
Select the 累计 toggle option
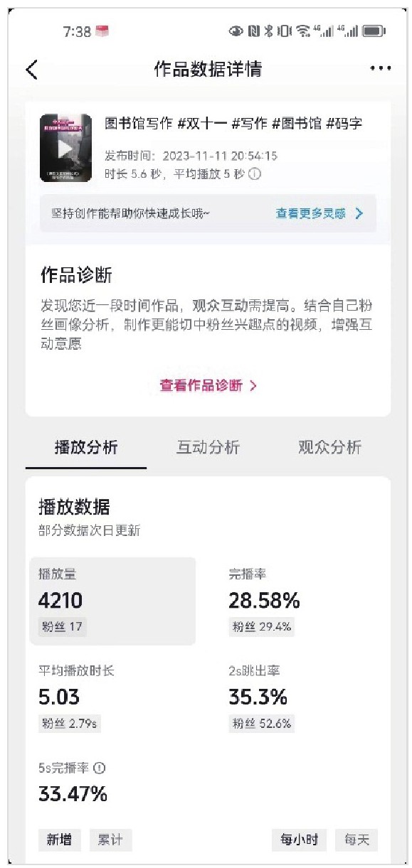(x=110, y=840)
